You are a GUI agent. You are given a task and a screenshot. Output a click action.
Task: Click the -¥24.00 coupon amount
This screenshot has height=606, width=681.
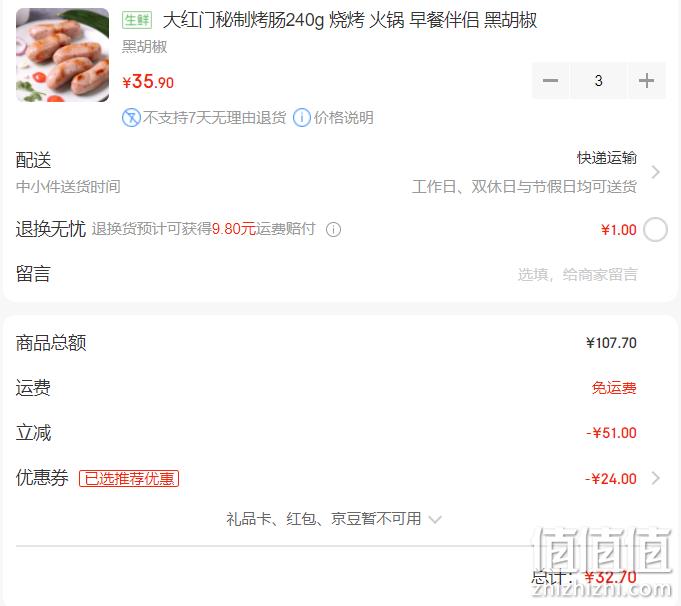coord(611,479)
